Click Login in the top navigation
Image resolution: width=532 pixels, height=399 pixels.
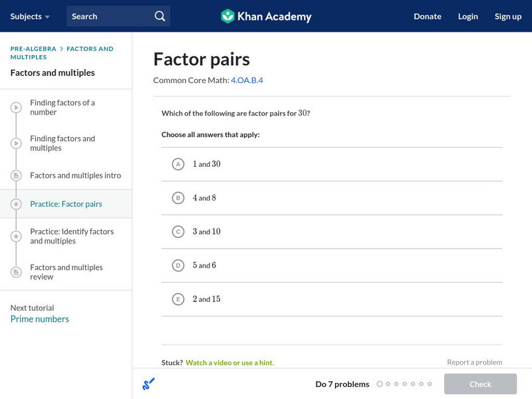[x=467, y=16]
